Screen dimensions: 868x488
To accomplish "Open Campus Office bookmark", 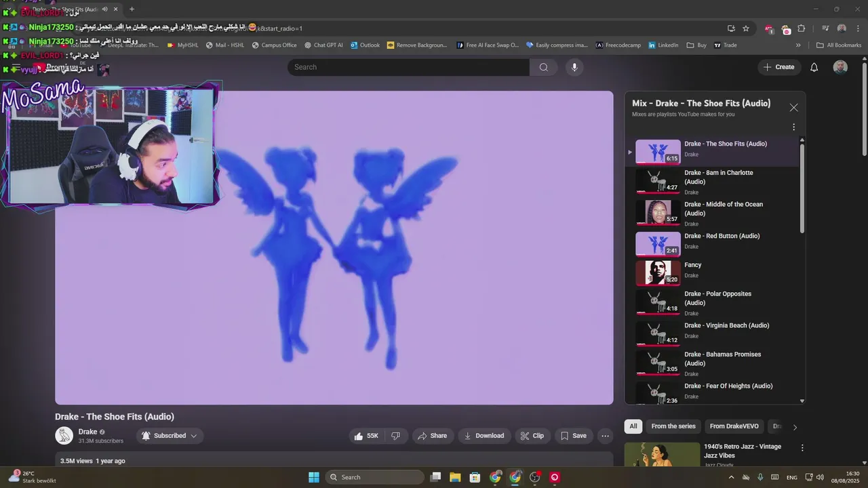I will pyautogui.click(x=274, y=45).
